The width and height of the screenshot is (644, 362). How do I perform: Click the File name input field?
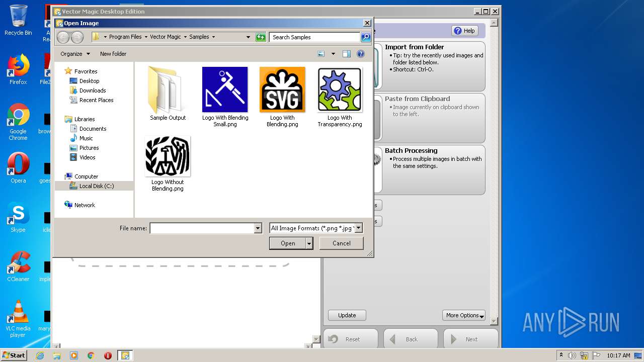(x=202, y=228)
